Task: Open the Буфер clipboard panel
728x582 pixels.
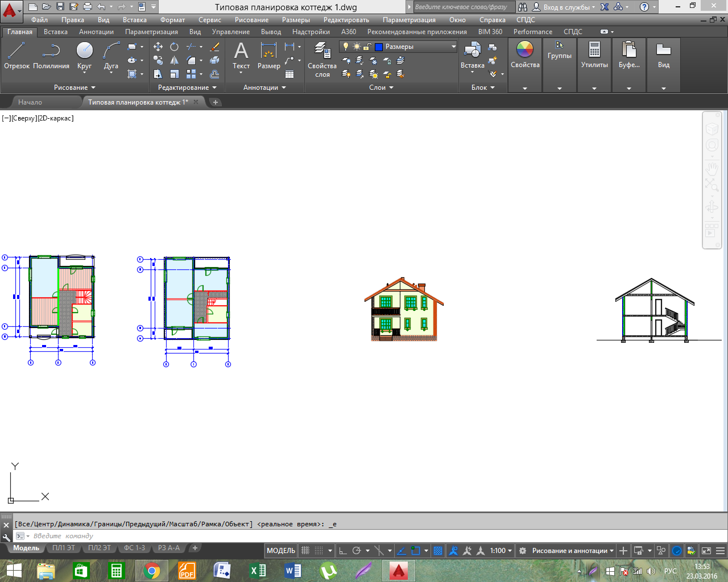Action: click(x=629, y=55)
